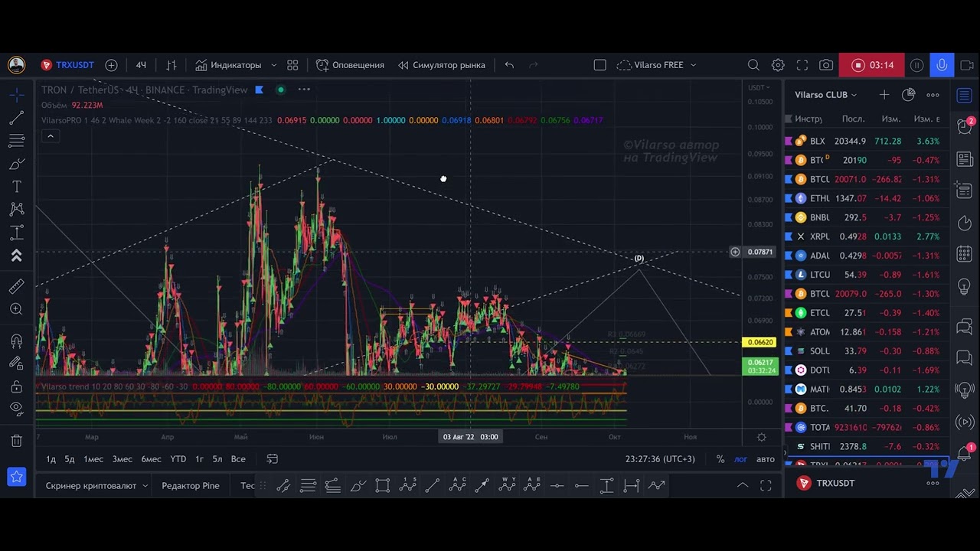Change the 4Ч timeframe interval
This screenshot has width=980, height=551.
141,65
